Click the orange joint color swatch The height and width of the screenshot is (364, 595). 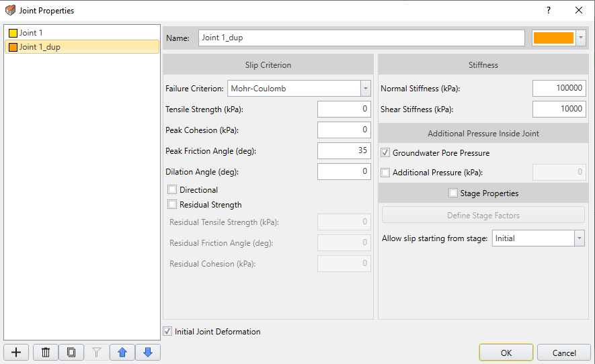coord(553,38)
